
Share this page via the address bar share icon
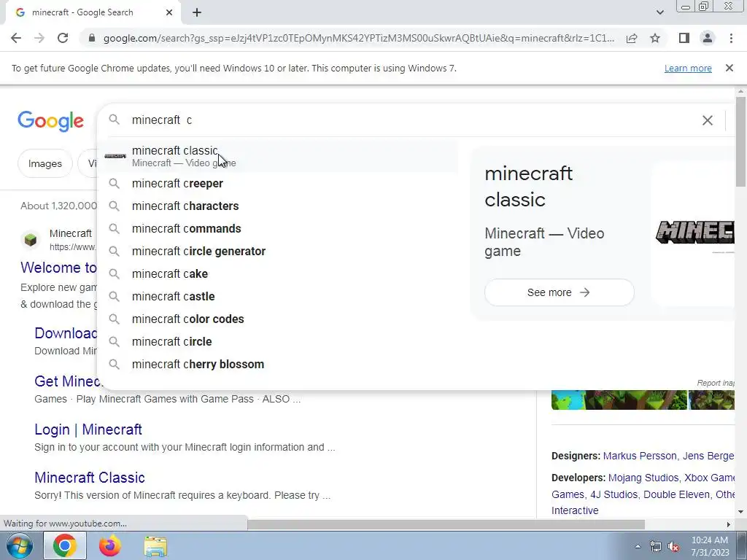coord(632,38)
